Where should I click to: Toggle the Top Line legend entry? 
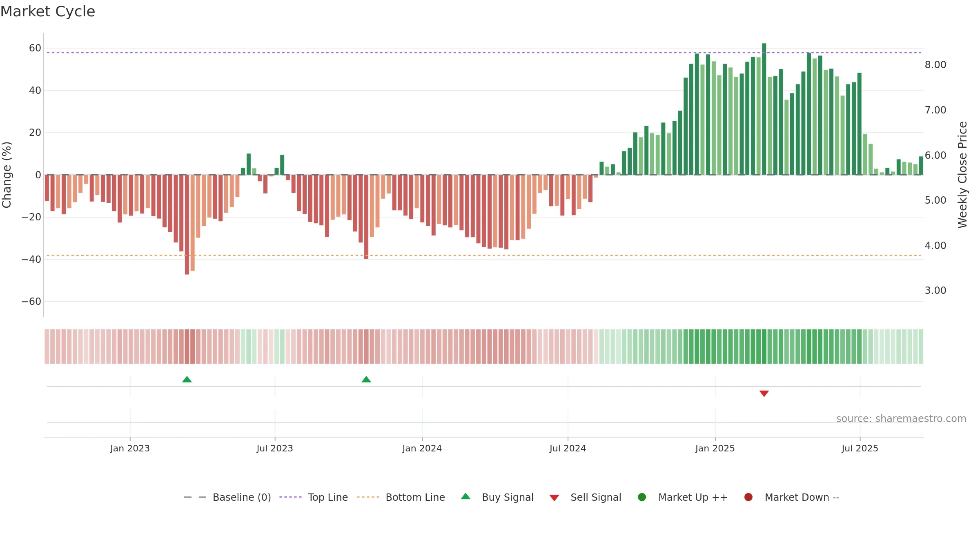(314, 497)
